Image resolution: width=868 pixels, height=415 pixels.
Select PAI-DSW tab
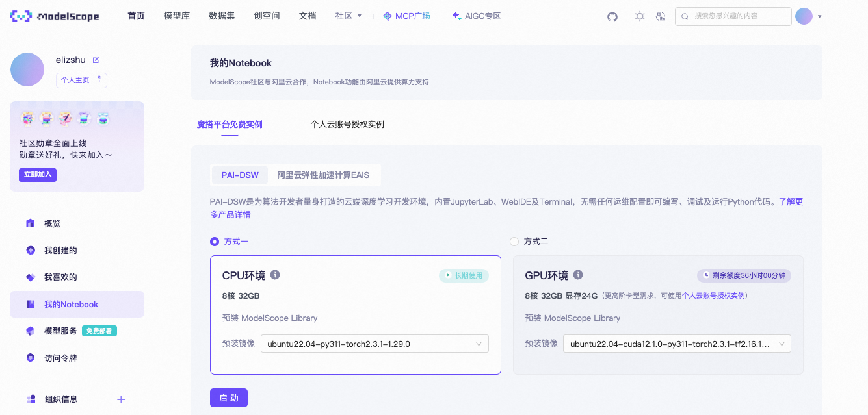(240, 175)
